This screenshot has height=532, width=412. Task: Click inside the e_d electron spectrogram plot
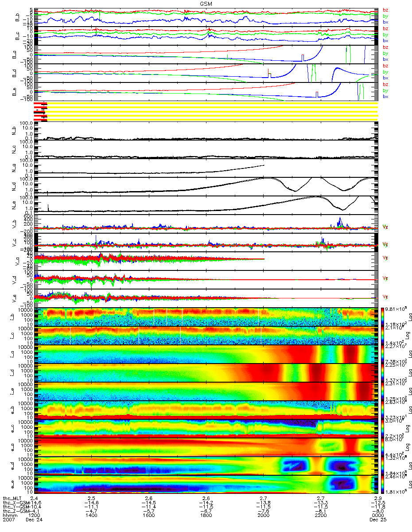[206, 466]
